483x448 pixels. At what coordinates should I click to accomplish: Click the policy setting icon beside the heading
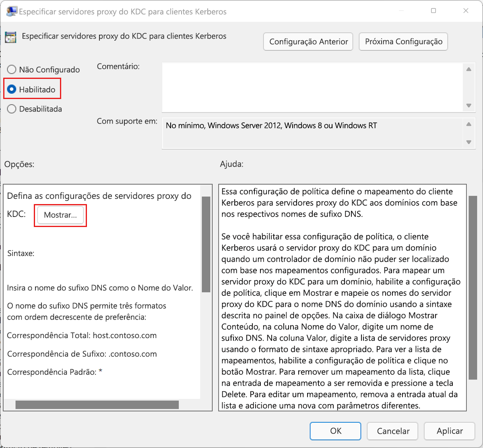coord(10,37)
